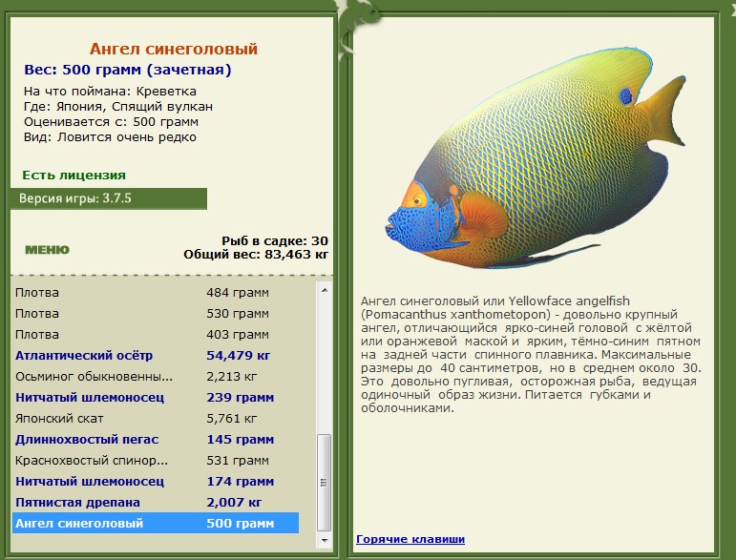Select the highlighted Ангел синеголовый row
Image resolution: width=736 pixels, height=560 pixels.
click(x=156, y=523)
